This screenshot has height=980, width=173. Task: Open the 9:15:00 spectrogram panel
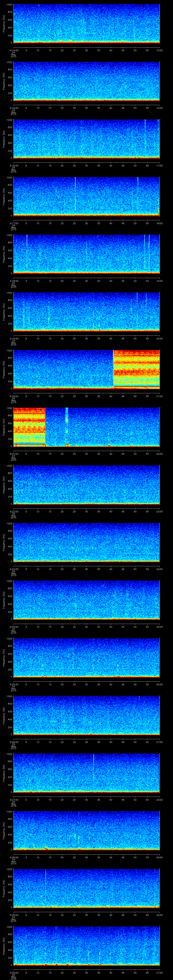pyautogui.click(x=86, y=81)
